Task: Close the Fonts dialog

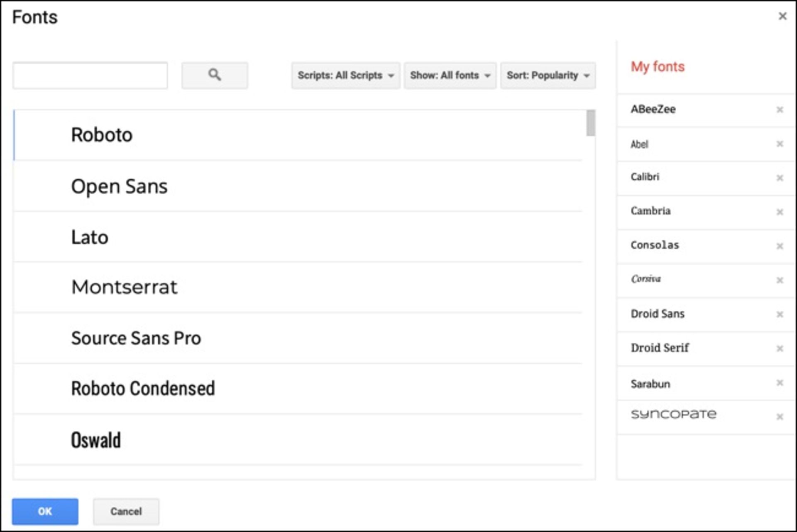Action: 782,16
